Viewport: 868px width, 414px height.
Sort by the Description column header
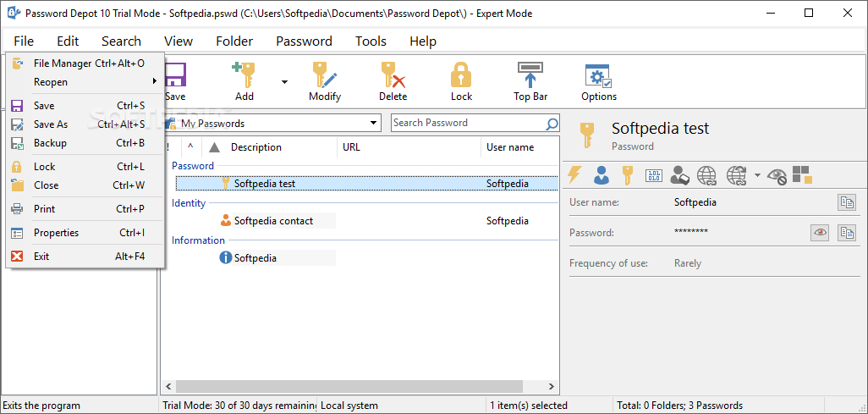coord(255,146)
